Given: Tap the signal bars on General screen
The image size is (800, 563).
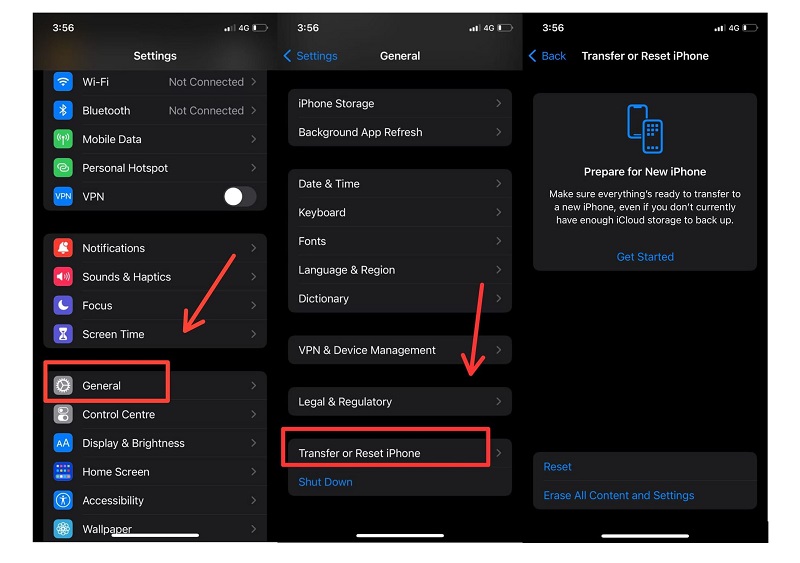Looking at the screenshot, I should [x=474, y=28].
